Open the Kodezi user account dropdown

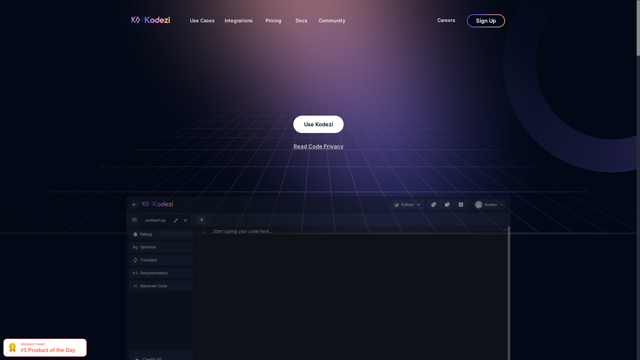coord(489,204)
